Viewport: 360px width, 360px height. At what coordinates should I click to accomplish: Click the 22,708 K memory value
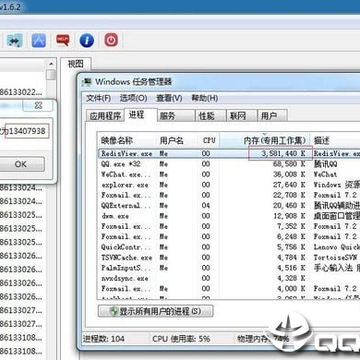click(289, 195)
